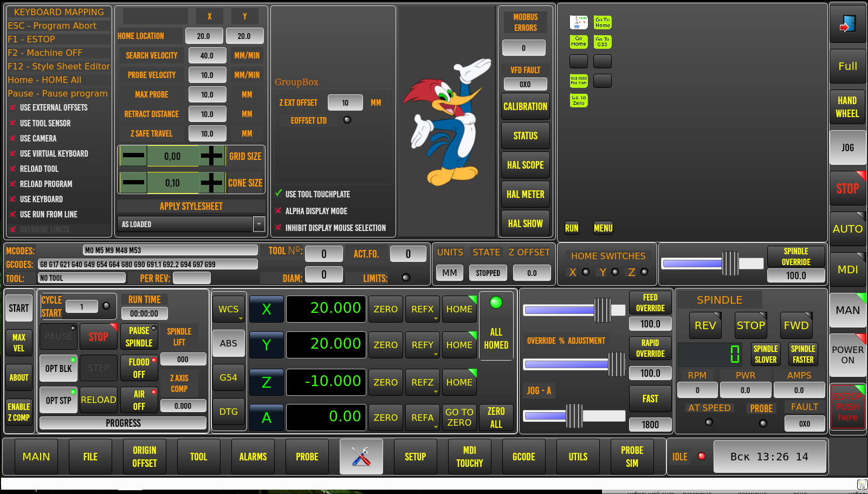Open REFZ reference dropdown
Image resolution: width=868 pixels, height=494 pixels.
pyautogui.click(x=423, y=382)
